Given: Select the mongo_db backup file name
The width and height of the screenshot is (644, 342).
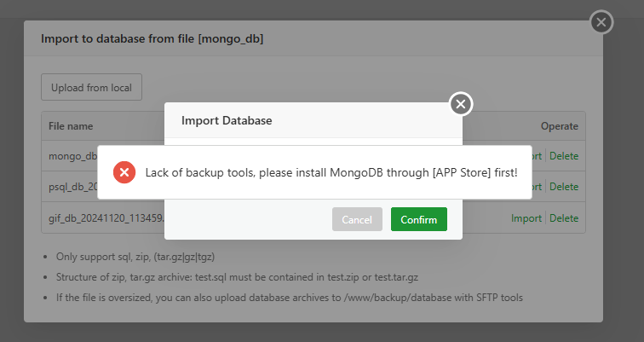Looking at the screenshot, I should (73, 156).
